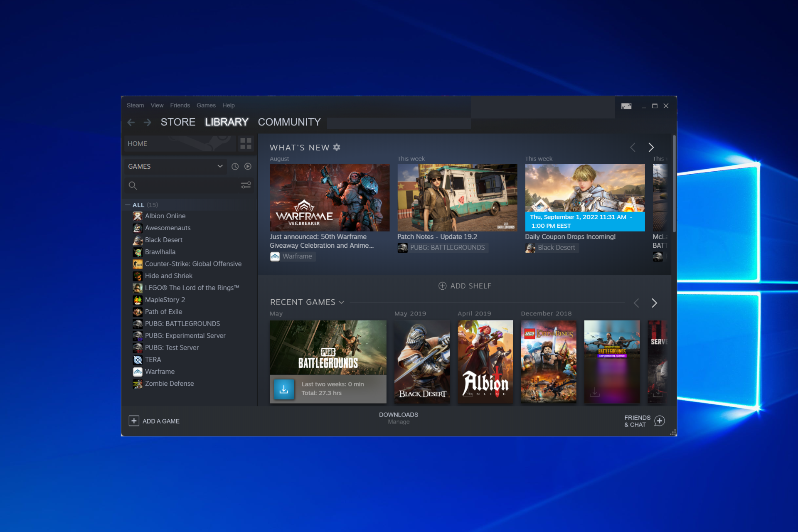798x532 pixels.
Task: Open the View menu
Action: tap(157, 106)
